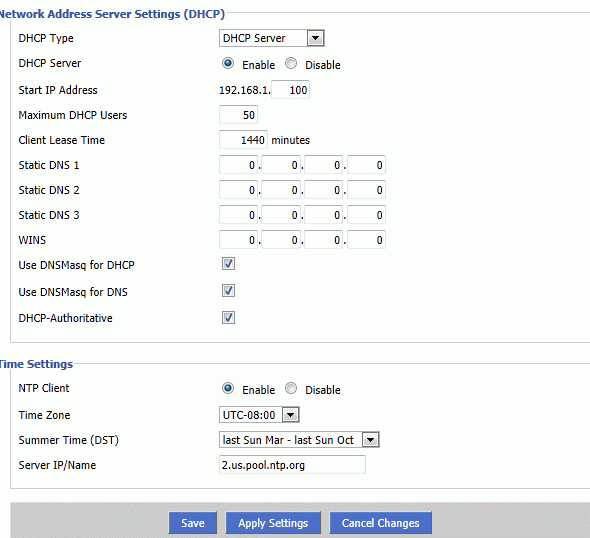The height and width of the screenshot is (538, 590).
Task: Select Enable for DHCP Server
Action: click(x=228, y=63)
